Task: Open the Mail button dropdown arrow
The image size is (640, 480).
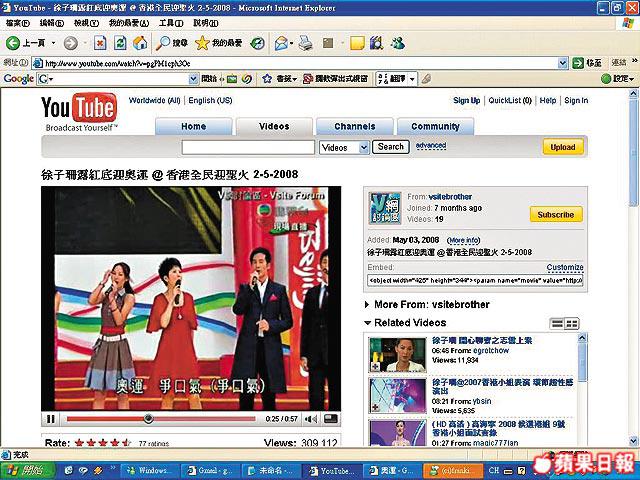Action: [x=291, y=43]
